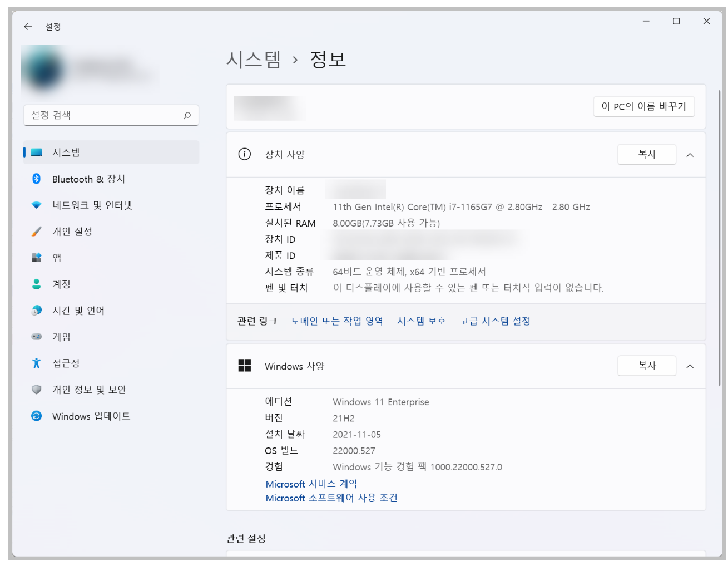Copy device specs with 장치 사양 복사 button

pos(647,154)
